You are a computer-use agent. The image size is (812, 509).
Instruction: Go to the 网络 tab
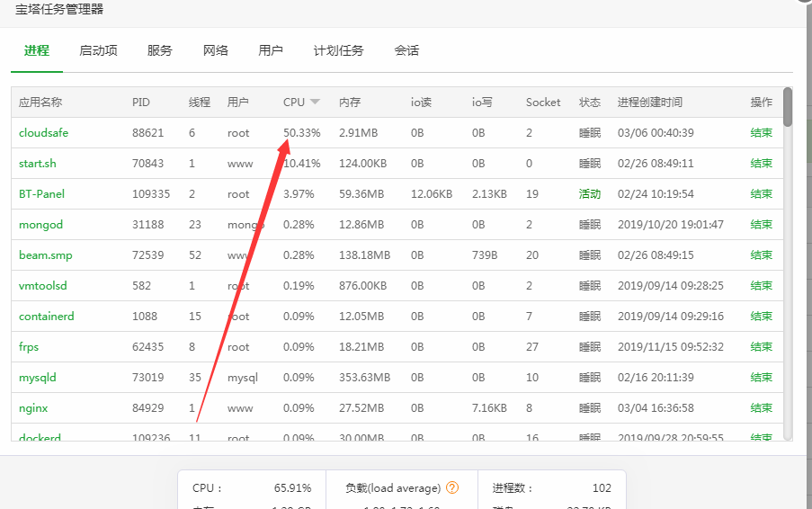click(215, 51)
